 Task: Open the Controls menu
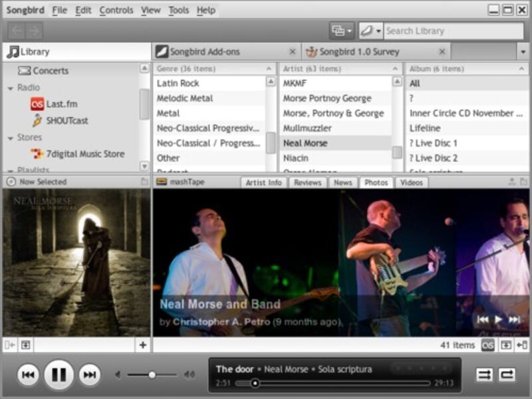tap(116, 10)
